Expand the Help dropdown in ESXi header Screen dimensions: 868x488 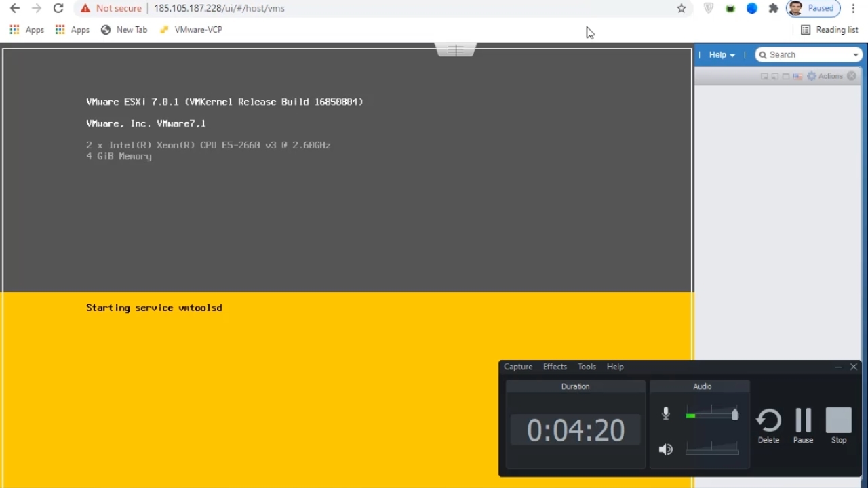pos(722,55)
